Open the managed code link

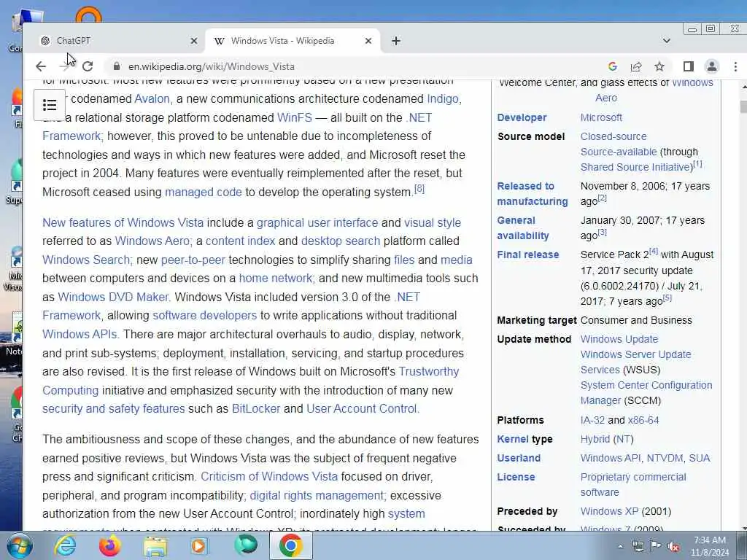click(x=204, y=192)
